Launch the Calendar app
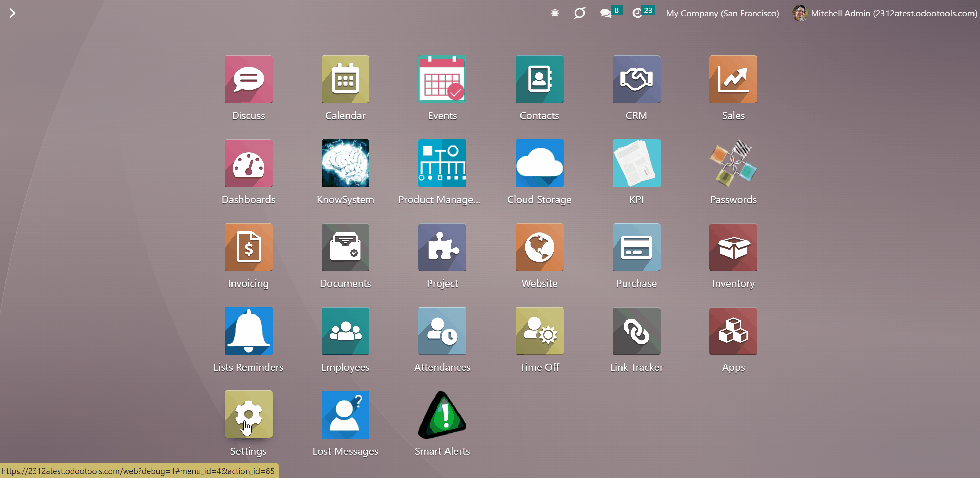Image resolution: width=980 pixels, height=478 pixels. click(x=345, y=79)
